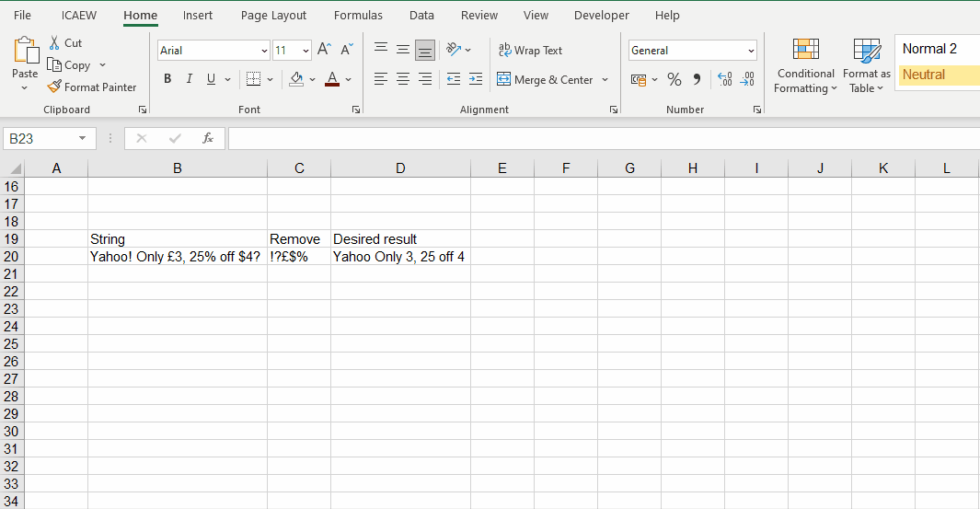
Task: Toggle Bold formatting
Action: pyautogui.click(x=167, y=80)
